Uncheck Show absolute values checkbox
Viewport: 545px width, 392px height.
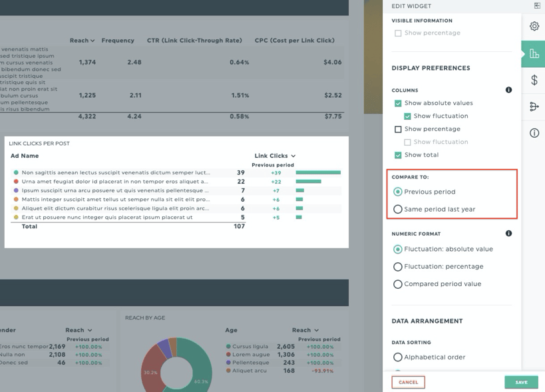[x=398, y=103]
